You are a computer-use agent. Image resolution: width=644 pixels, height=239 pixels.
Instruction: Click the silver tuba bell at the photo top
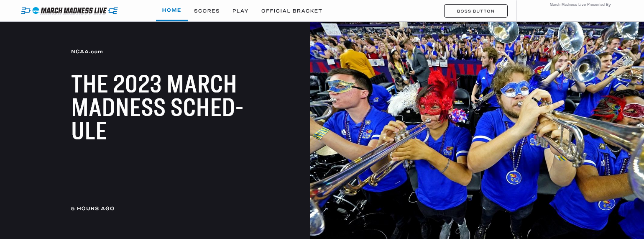tap(503, 30)
